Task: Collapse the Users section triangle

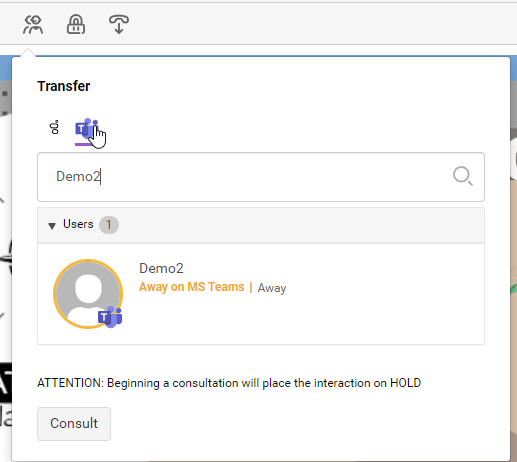Action: pyautogui.click(x=52, y=226)
